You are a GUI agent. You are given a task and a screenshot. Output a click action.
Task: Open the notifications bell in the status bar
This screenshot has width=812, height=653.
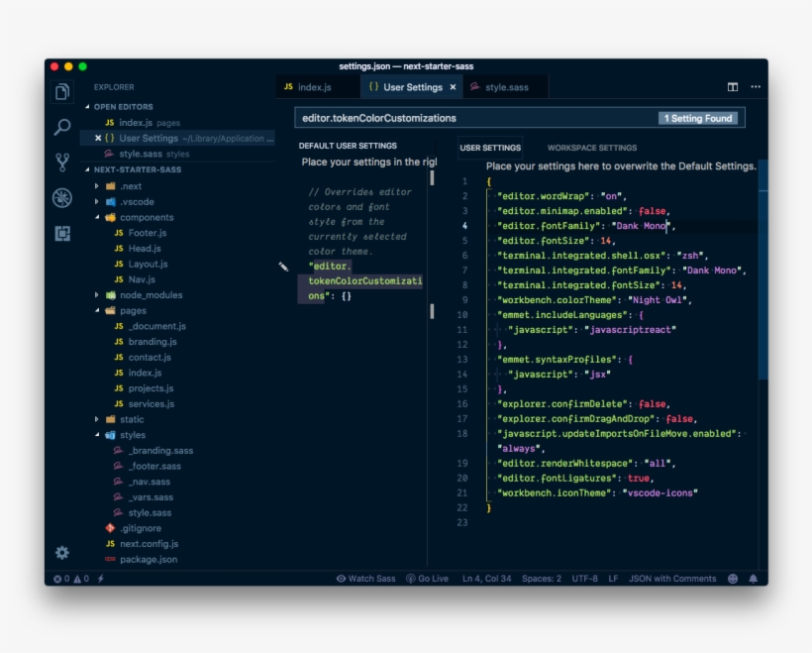pyautogui.click(x=755, y=578)
